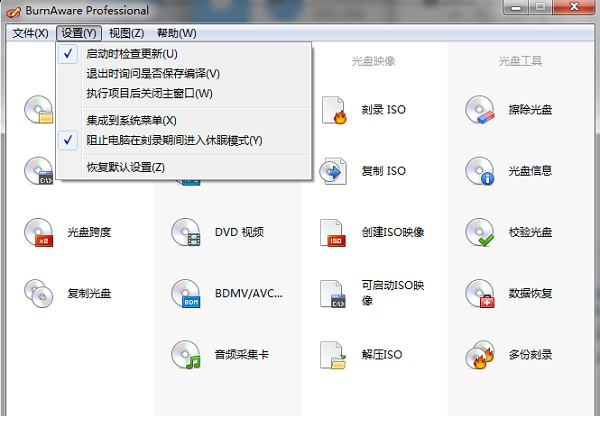Click the 光盘跨度 label

89,232
